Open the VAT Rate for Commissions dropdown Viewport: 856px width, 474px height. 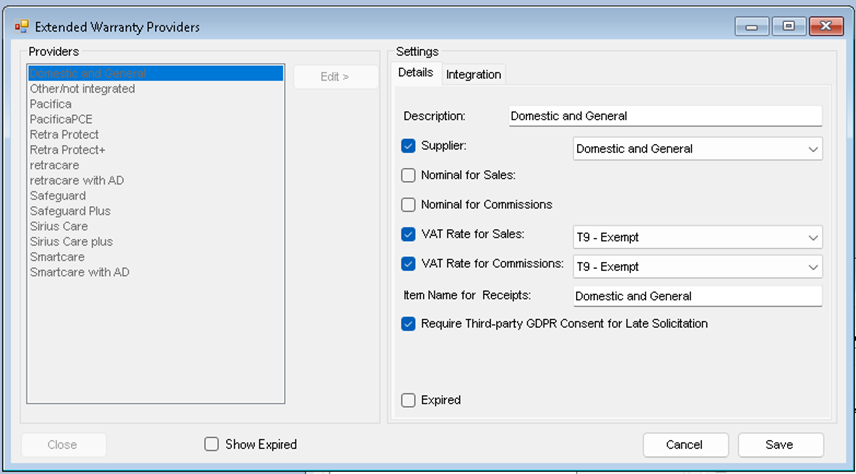tap(698, 267)
